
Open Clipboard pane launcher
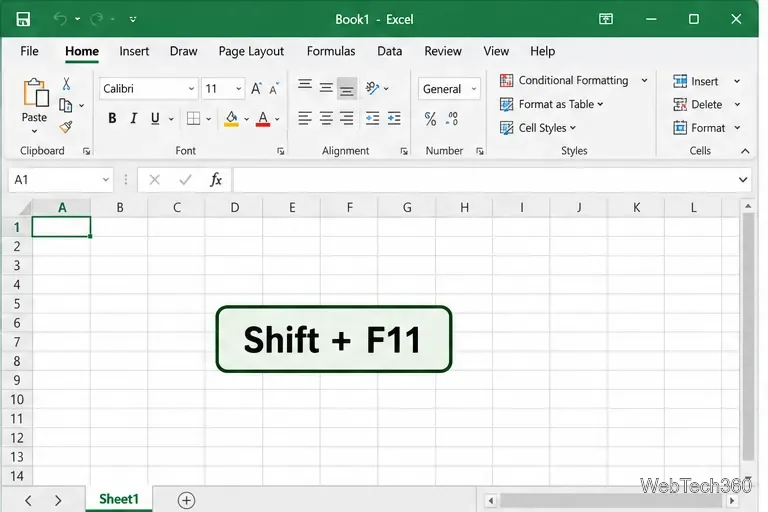[87, 152]
